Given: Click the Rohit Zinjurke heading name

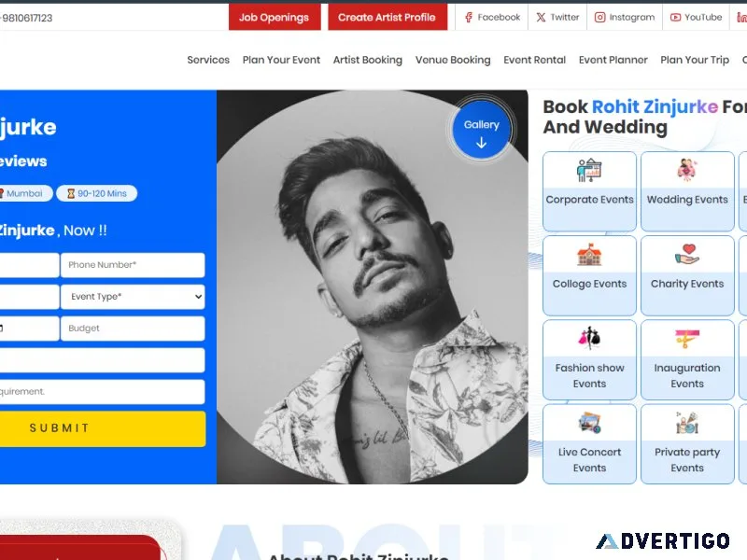Looking at the screenshot, I should (x=655, y=106).
